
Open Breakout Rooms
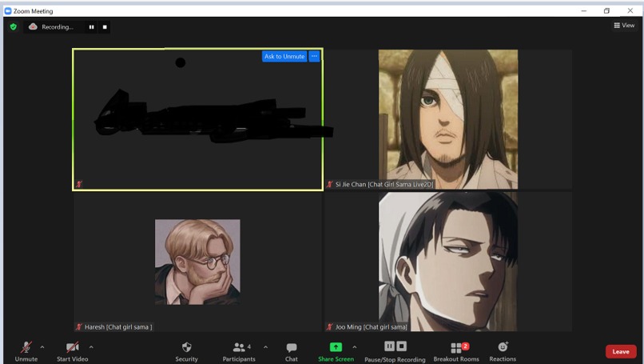point(456,352)
